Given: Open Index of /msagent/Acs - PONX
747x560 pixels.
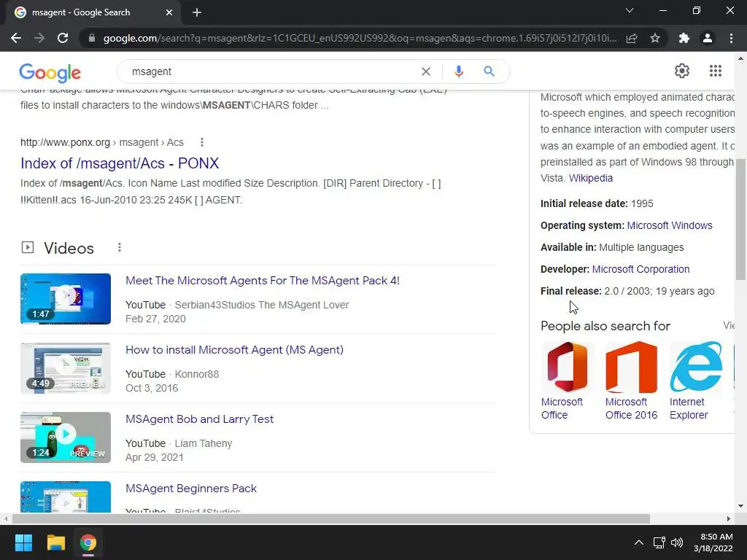Looking at the screenshot, I should click(120, 163).
